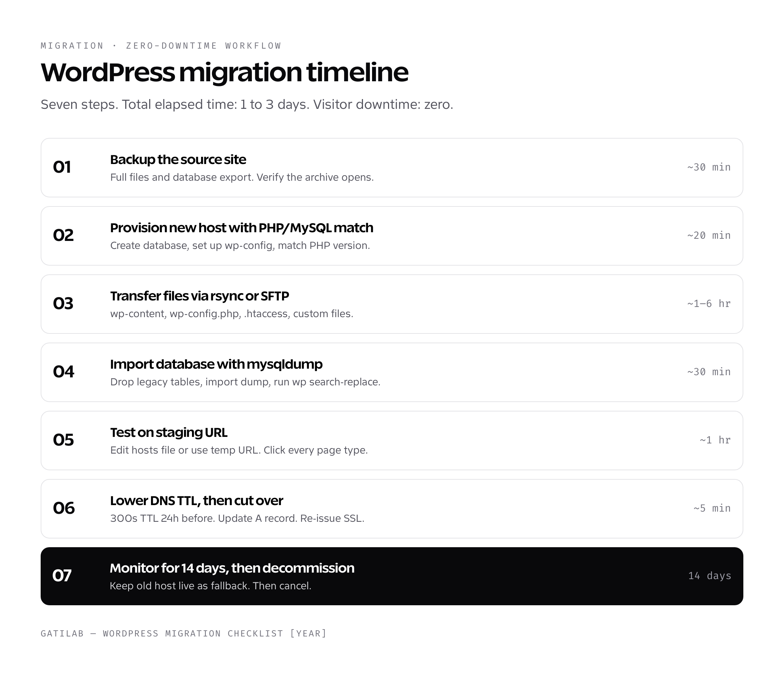Click the '14 days' duration value
The width and height of the screenshot is (784, 680).
[710, 576]
